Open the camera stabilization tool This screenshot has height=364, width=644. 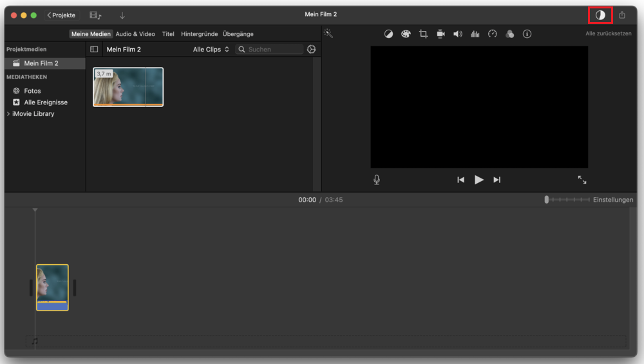[440, 34]
